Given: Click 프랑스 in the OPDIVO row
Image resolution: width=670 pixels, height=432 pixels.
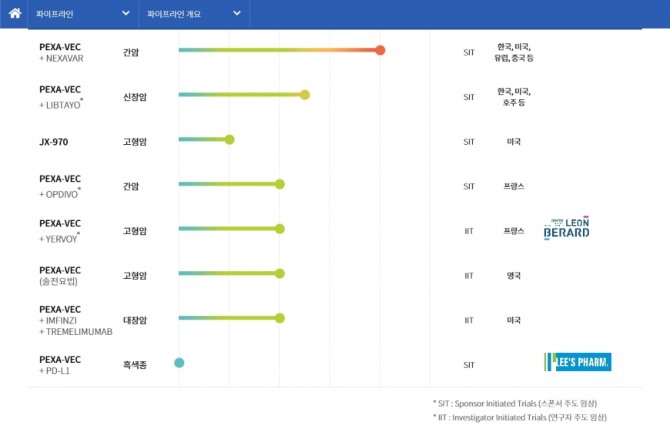Looking at the screenshot, I should [514, 186].
